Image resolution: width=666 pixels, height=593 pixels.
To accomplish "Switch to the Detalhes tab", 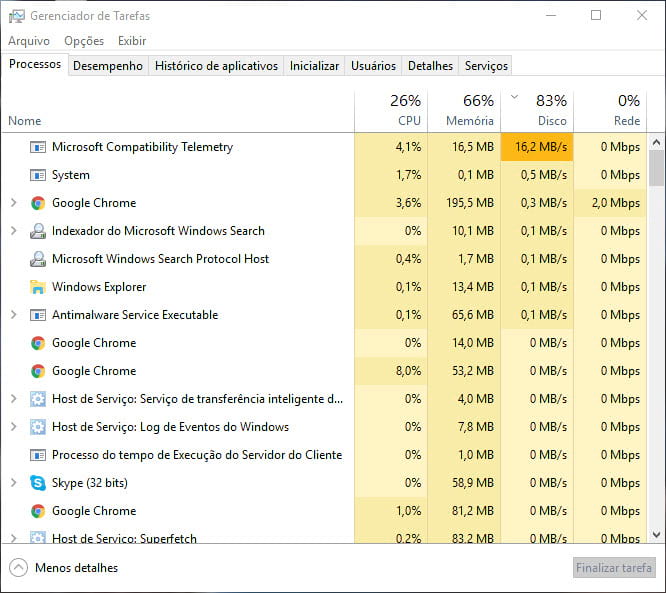I will [430, 66].
